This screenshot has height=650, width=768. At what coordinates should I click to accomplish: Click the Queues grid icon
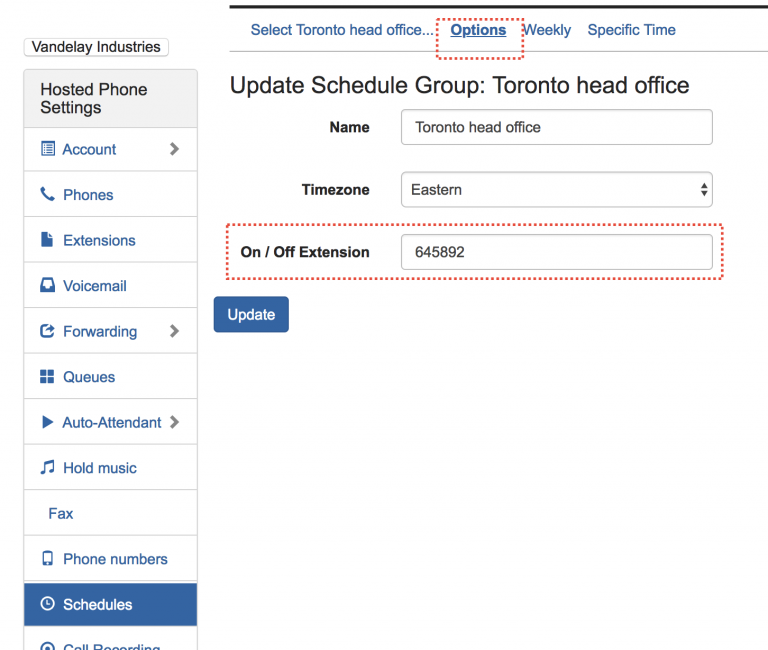(47, 376)
